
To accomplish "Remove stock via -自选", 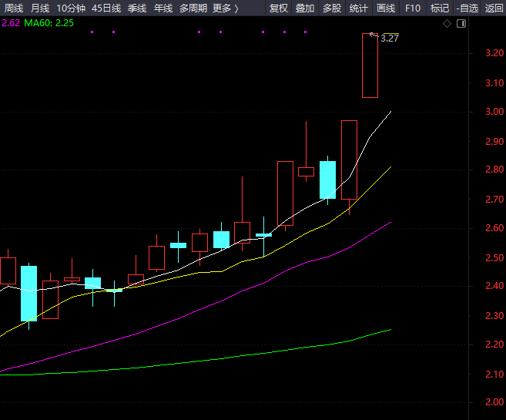I will tap(467, 8).
